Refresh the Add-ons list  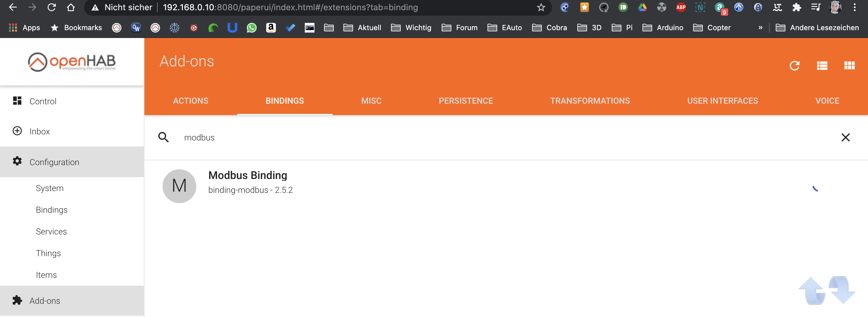tap(794, 66)
